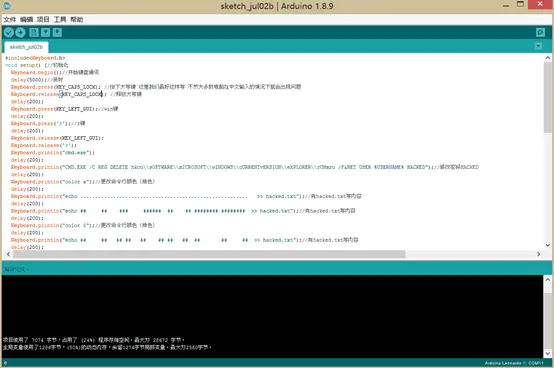Click the Verify sketch checkmark icon

click(x=9, y=32)
